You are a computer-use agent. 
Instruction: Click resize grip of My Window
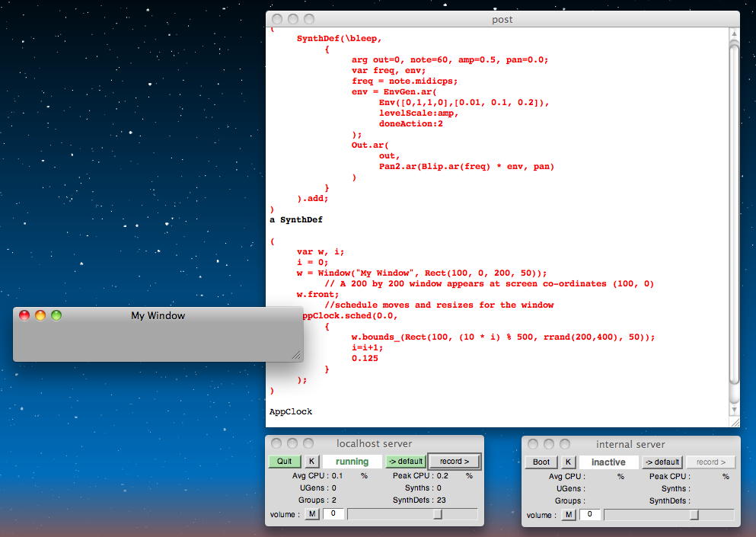click(296, 355)
